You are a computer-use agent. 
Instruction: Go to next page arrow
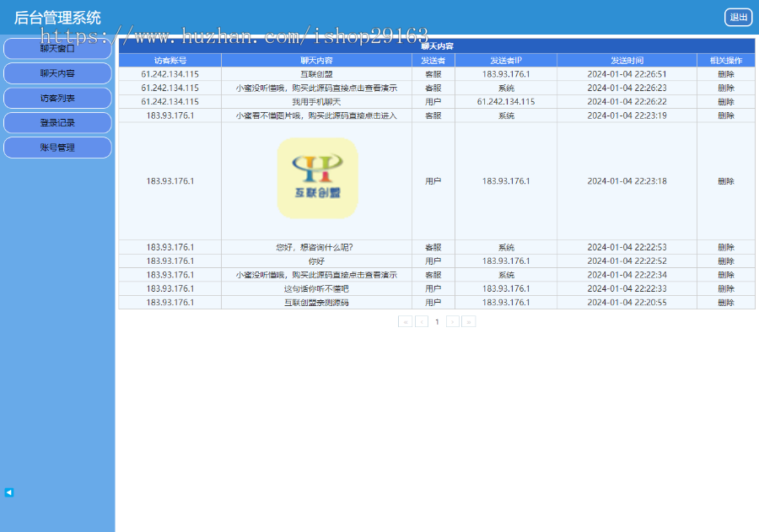[x=453, y=321]
